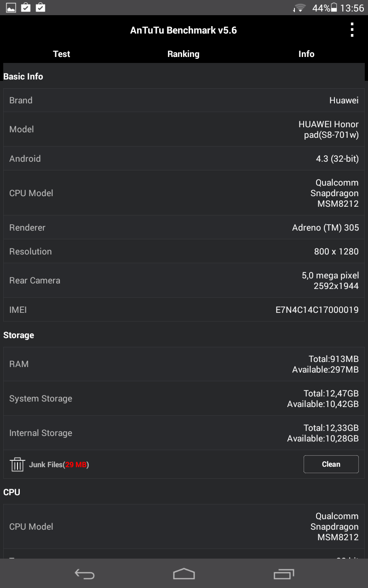Open the three-dot overflow menu
368x588 pixels.
point(352,30)
